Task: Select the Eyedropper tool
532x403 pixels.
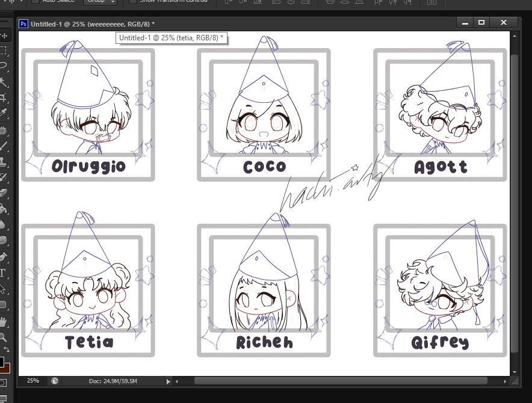Action: [x=4, y=112]
